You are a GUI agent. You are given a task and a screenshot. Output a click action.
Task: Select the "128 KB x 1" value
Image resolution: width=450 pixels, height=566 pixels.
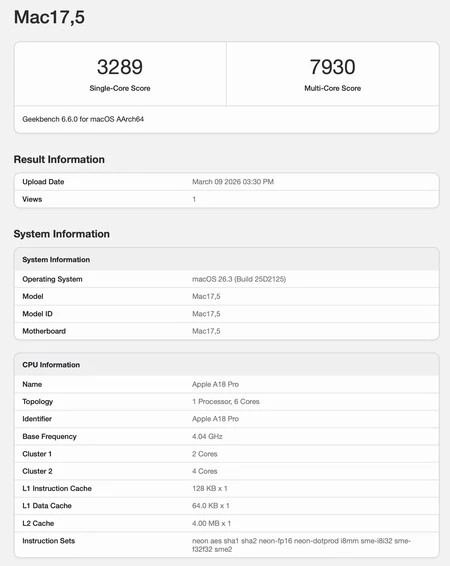pyautogui.click(x=210, y=488)
